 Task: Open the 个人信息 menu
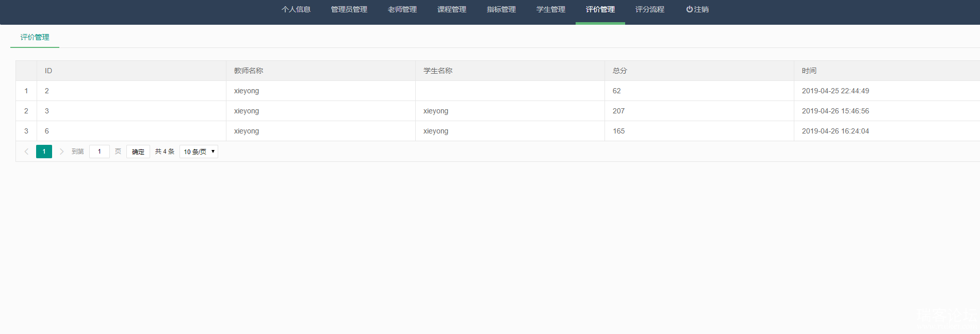click(296, 9)
